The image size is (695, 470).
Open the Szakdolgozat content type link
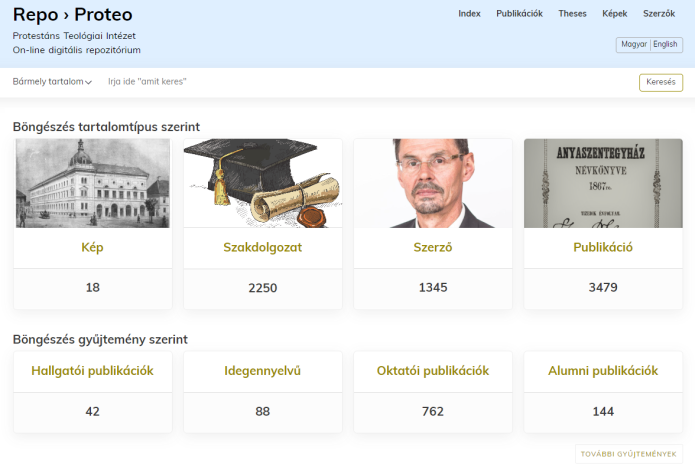(x=263, y=248)
